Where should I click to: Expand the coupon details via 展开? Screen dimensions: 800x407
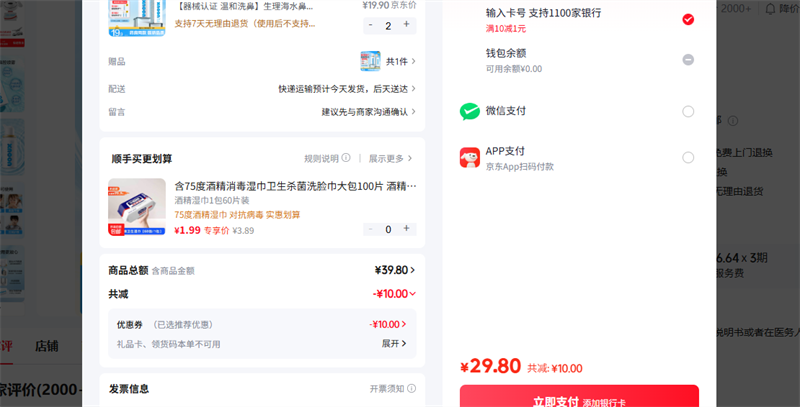[x=394, y=343]
